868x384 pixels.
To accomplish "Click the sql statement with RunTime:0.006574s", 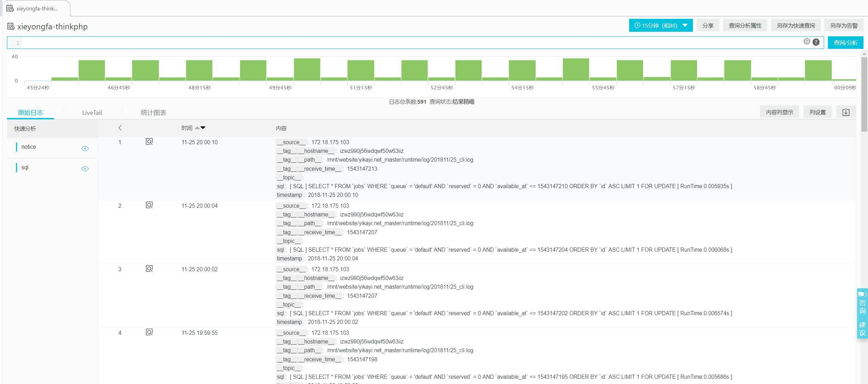I will [511, 313].
